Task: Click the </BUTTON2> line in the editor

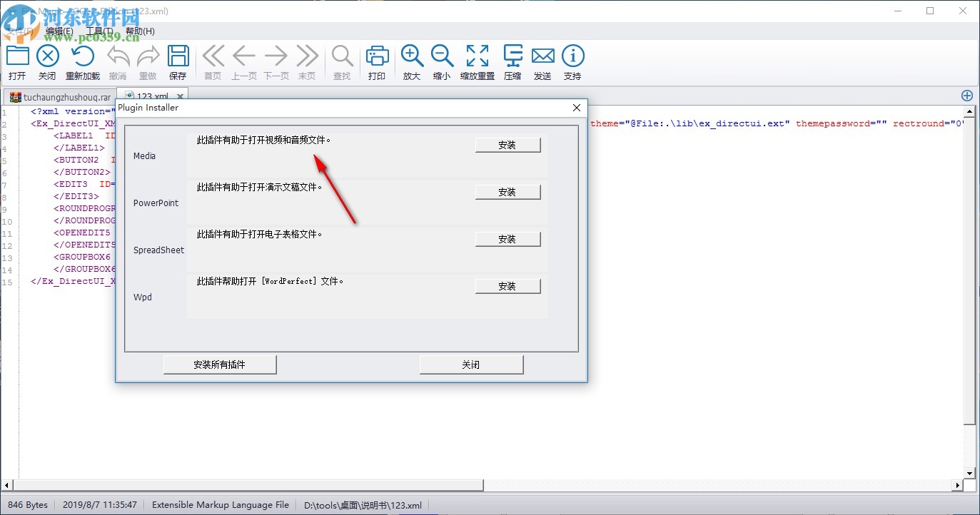Action: 82,172
